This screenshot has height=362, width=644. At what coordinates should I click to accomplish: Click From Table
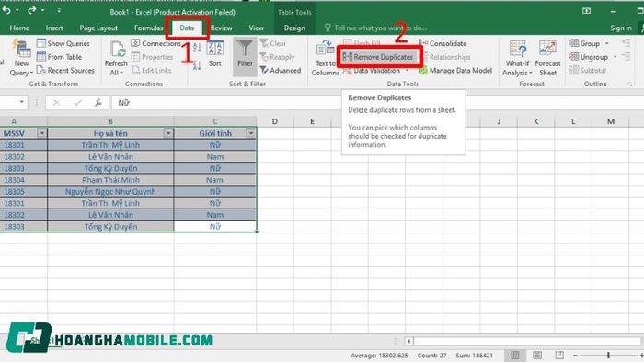(x=59, y=57)
